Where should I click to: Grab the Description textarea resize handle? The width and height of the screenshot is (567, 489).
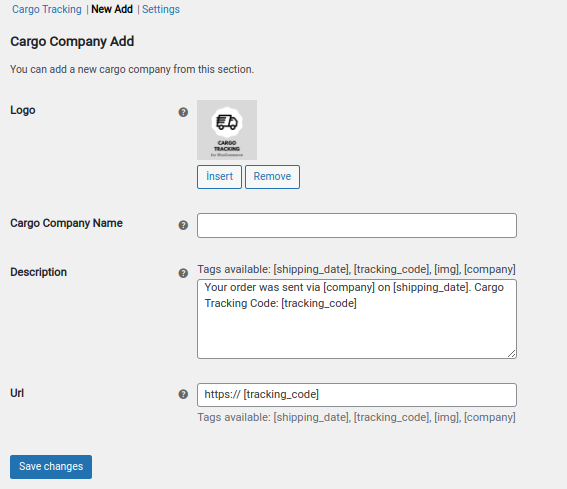click(x=511, y=354)
